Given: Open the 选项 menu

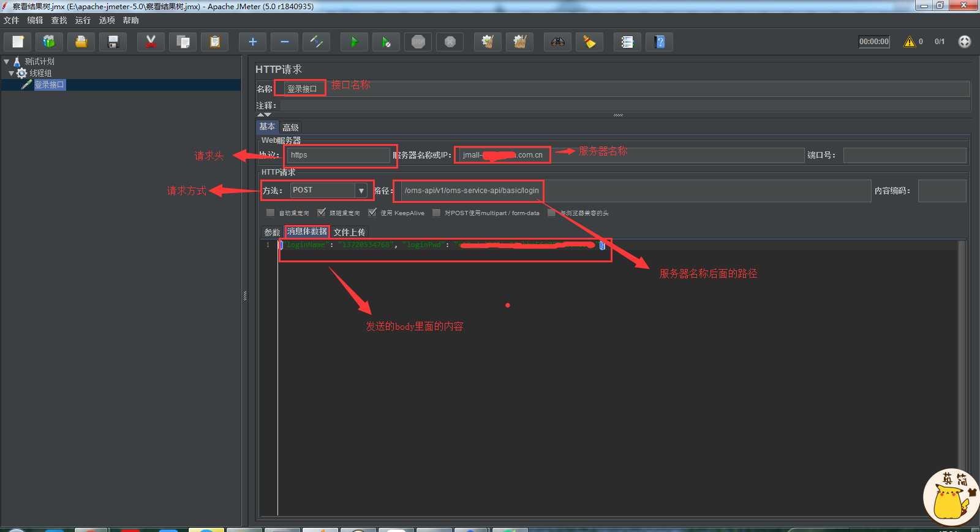Looking at the screenshot, I should tap(107, 20).
